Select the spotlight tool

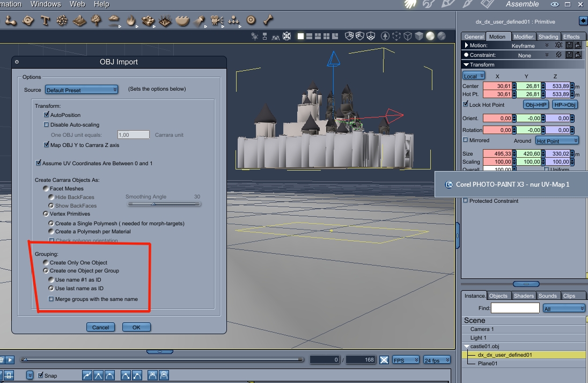(199, 20)
